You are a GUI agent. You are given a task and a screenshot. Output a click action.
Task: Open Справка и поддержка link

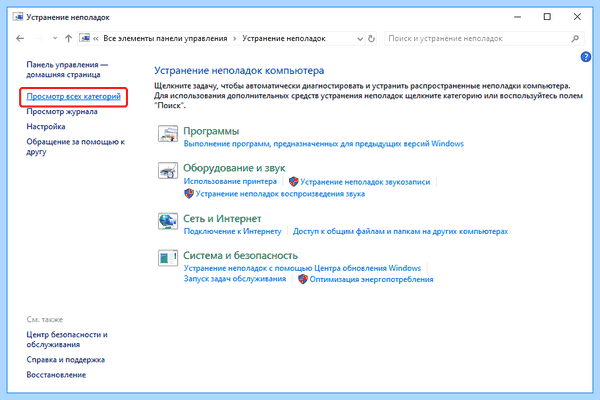[65, 360]
